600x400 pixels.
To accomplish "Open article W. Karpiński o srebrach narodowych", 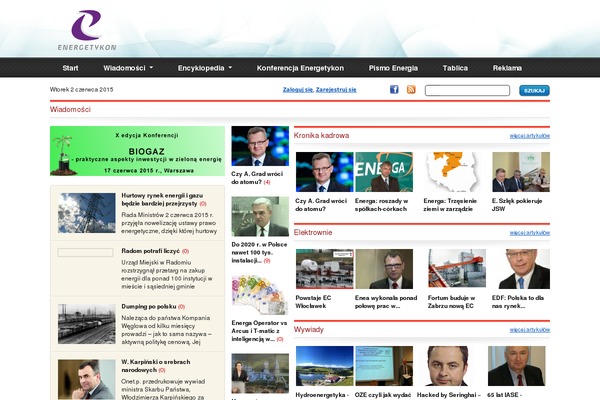I will click(156, 366).
